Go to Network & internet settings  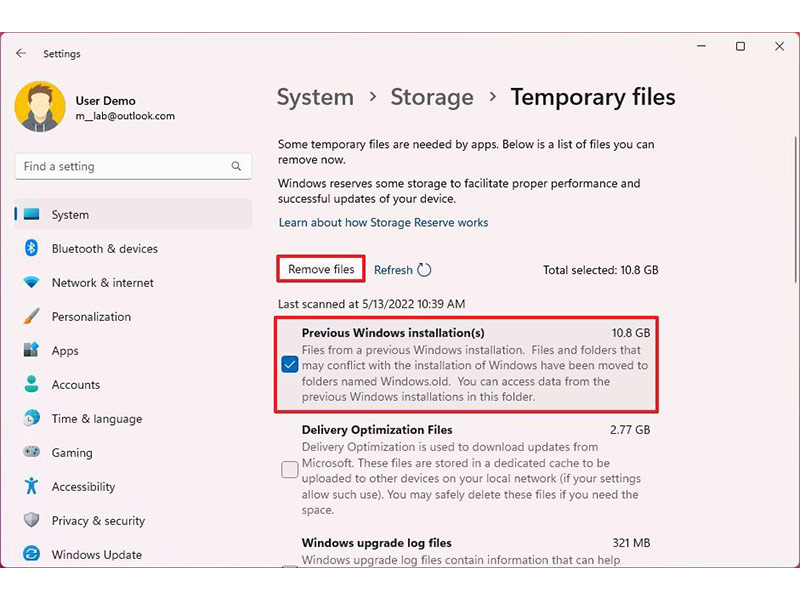tap(134, 282)
